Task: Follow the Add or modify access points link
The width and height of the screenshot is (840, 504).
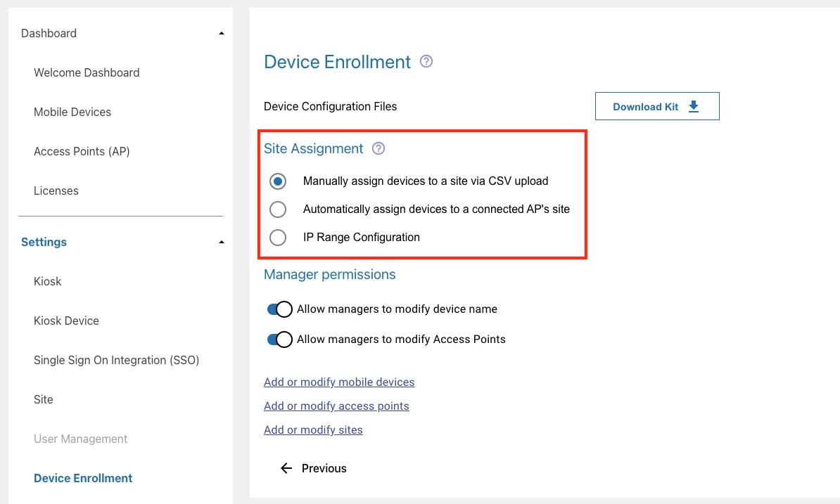Action: tap(336, 406)
